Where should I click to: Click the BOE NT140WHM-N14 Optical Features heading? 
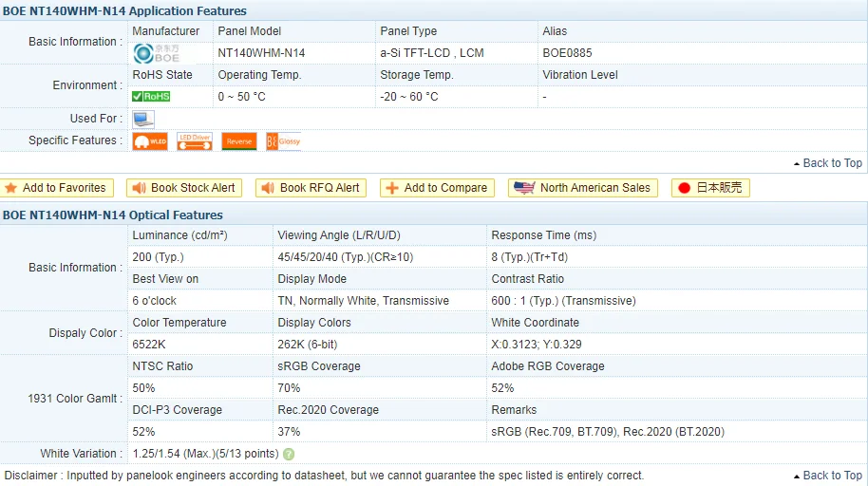(113, 215)
